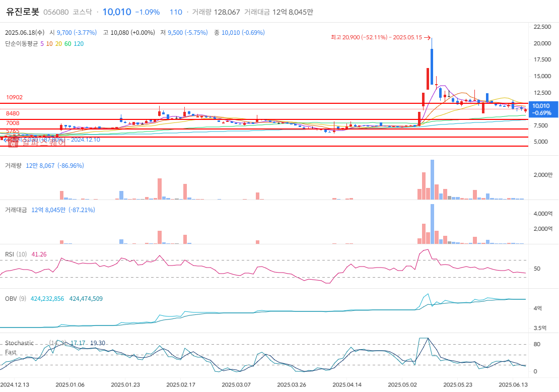Click the blue 10,010 current price tag

pos(543,109)
